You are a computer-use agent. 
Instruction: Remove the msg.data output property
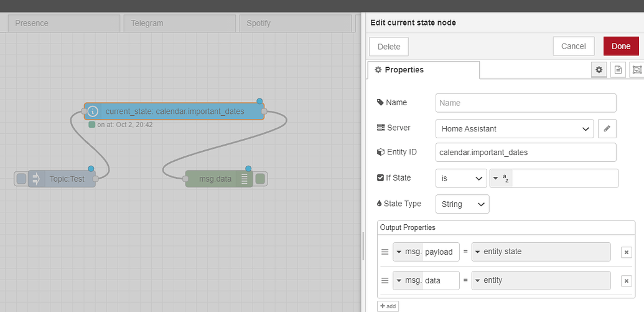pyautogui.click(x=627, y=281)
